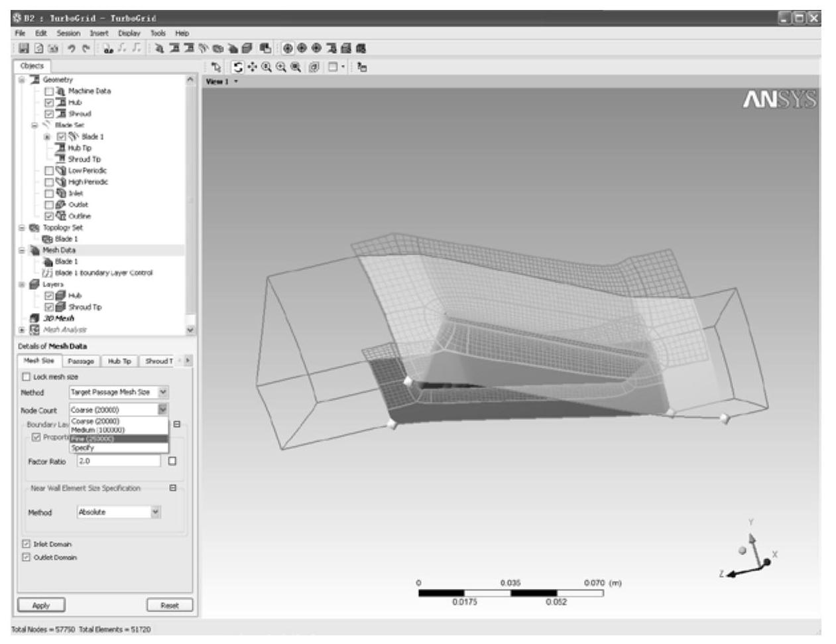Switch to the Passage tab

click(81, 361)
